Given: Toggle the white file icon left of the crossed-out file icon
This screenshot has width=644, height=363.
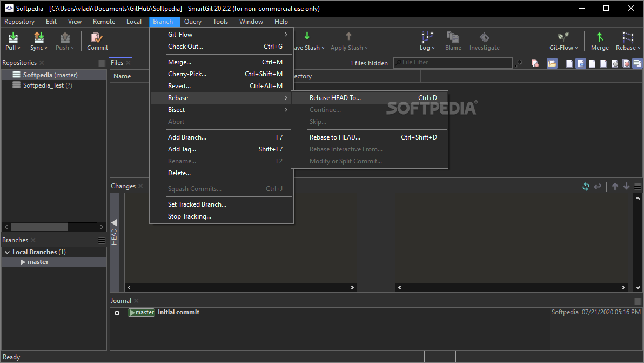Looking at the screenshot, I should tap(603, 63).
